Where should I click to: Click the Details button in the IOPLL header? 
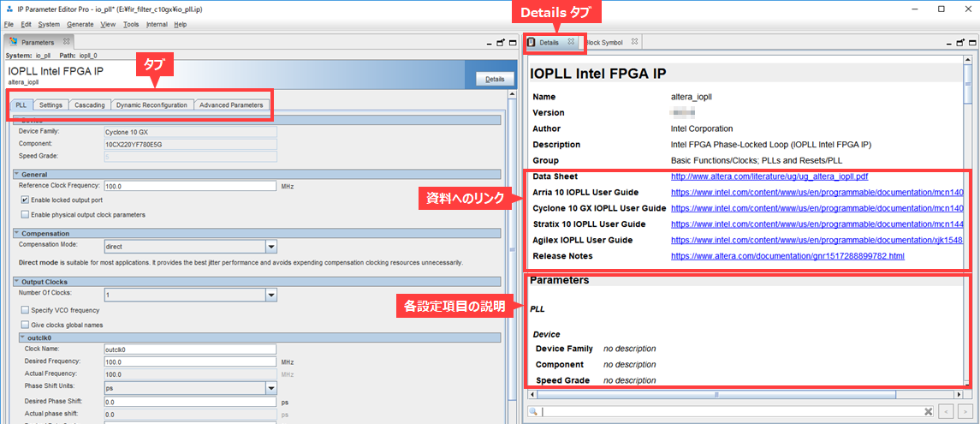(x=495, y=80)
